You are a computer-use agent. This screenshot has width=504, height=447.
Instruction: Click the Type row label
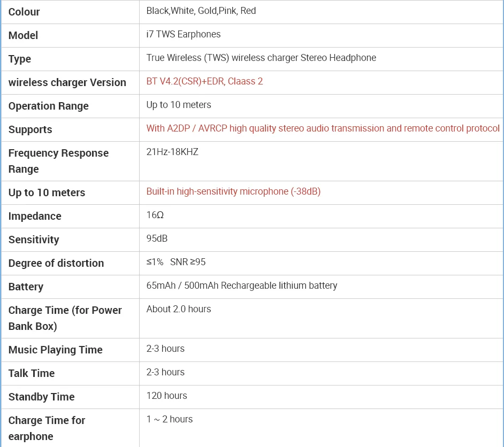coord(20,59)
